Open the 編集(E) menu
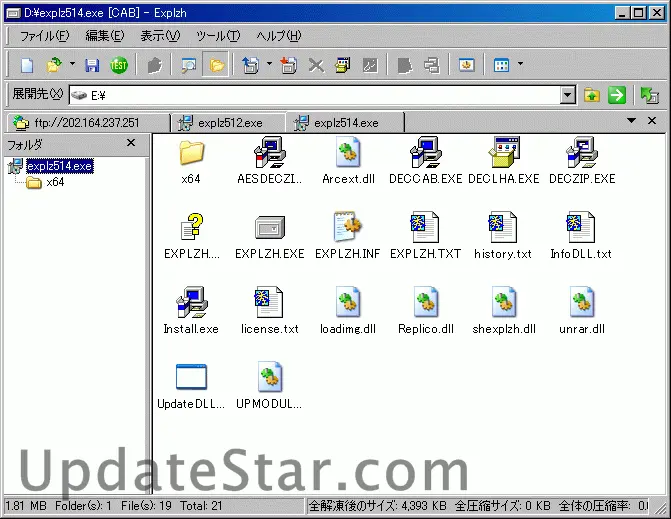The height and width of the screenshot is (519, 671). tap(104, 36)
